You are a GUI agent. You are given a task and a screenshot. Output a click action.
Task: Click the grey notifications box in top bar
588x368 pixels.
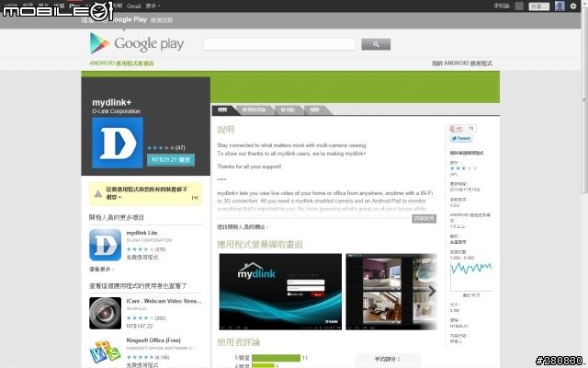point(519,6)
